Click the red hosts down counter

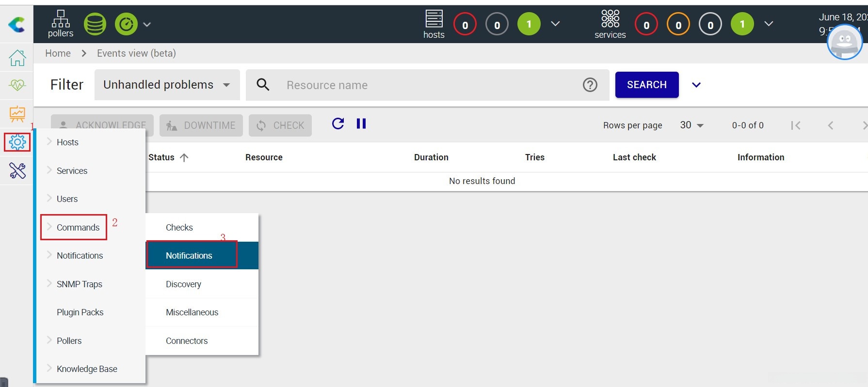point(465,24)
